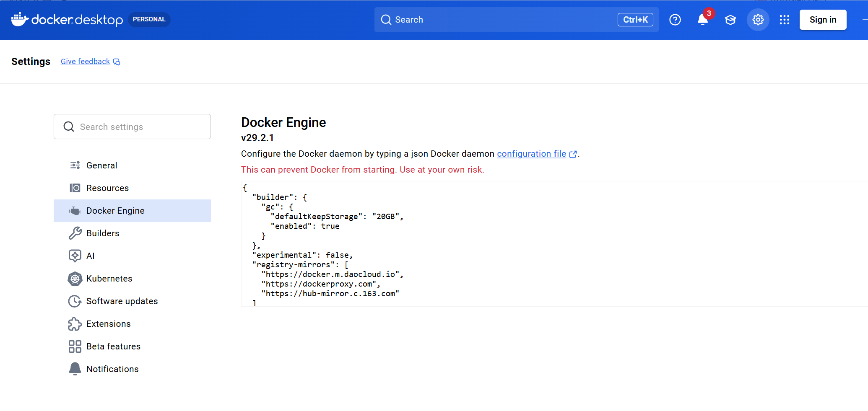Open the Give feedback link
Viewport: 868px width, 411px height.
[85, 62]
